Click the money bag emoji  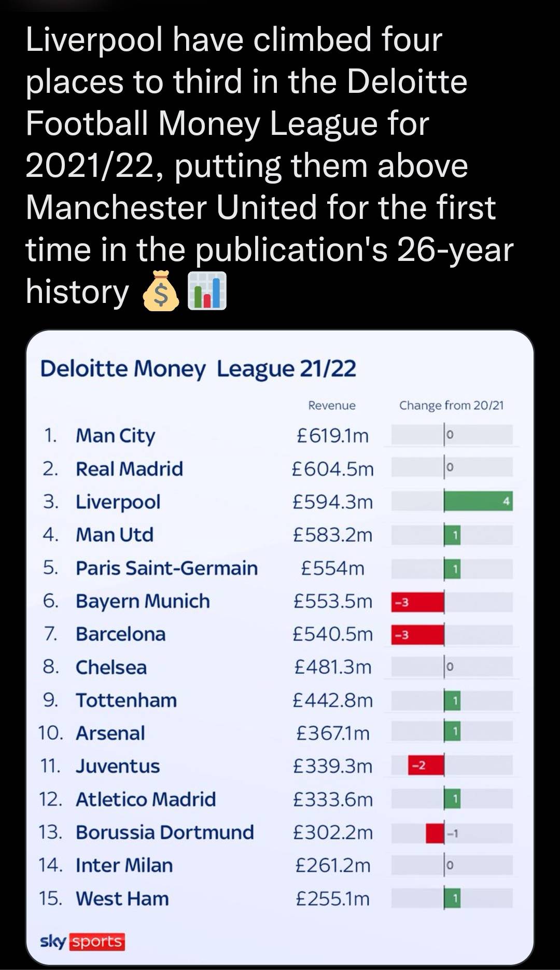161,291
